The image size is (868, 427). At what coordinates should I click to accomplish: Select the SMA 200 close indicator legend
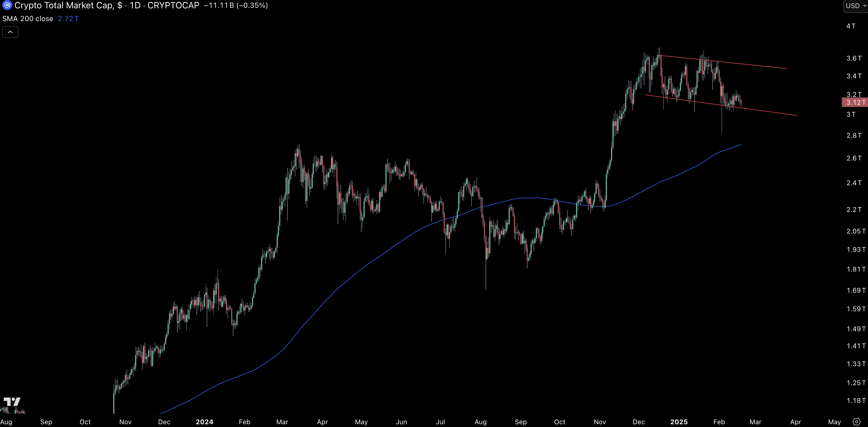click(x=28, y=19)
